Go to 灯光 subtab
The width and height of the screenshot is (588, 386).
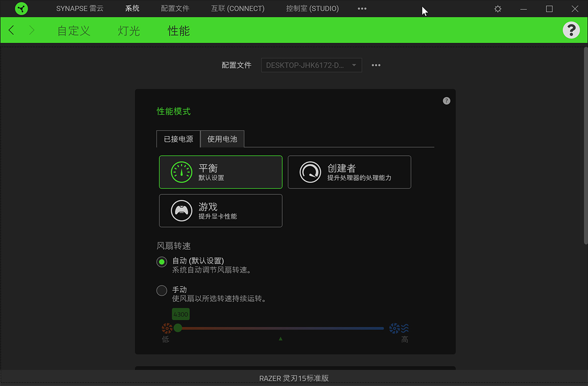129,30
